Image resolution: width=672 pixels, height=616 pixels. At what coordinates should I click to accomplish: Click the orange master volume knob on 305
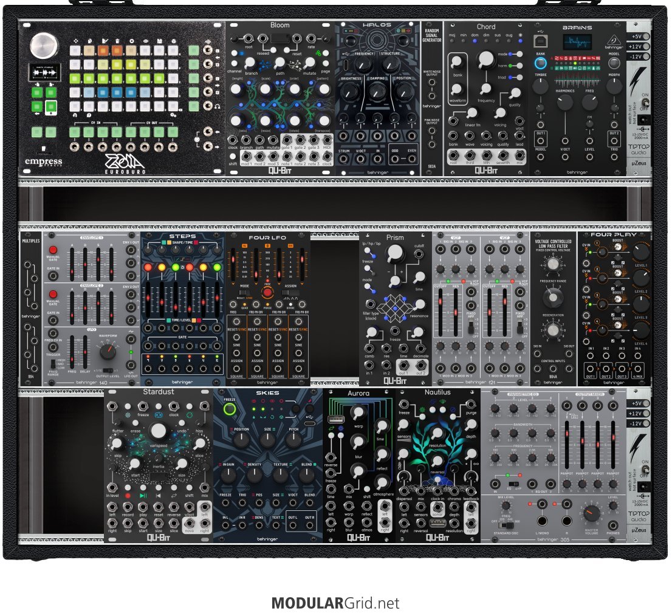click(591, 513)
